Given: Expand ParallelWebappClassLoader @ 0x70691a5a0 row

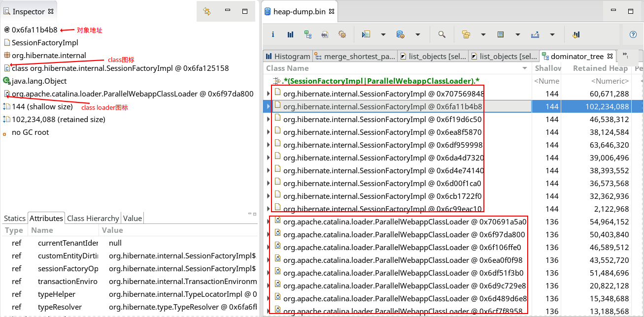Looking at the screenshot, I should (x=268, y=222).
